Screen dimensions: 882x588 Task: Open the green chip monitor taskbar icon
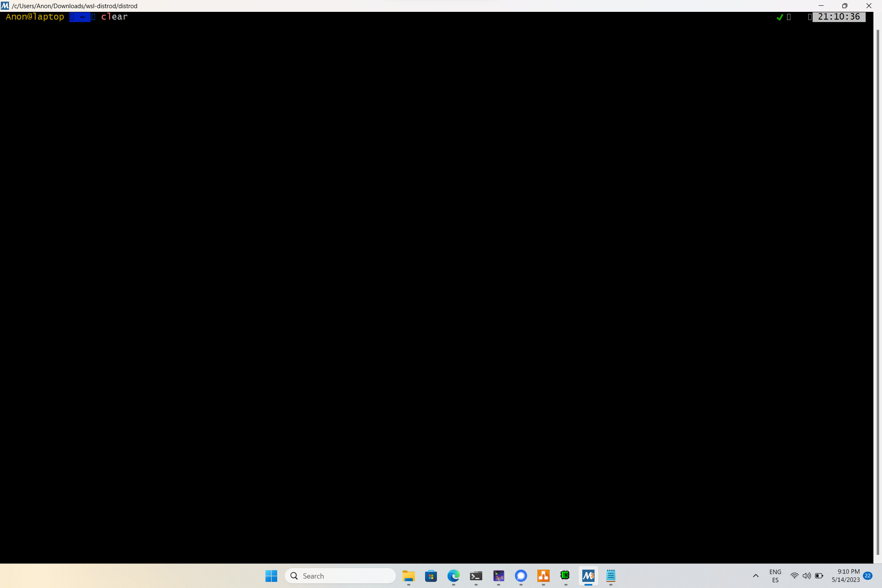[x=566, y=576]
